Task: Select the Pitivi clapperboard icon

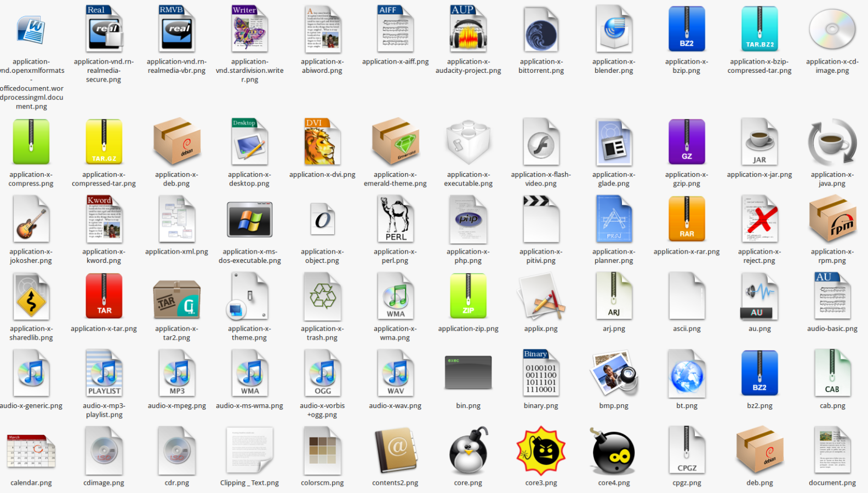Action: [x=541, y=219]
